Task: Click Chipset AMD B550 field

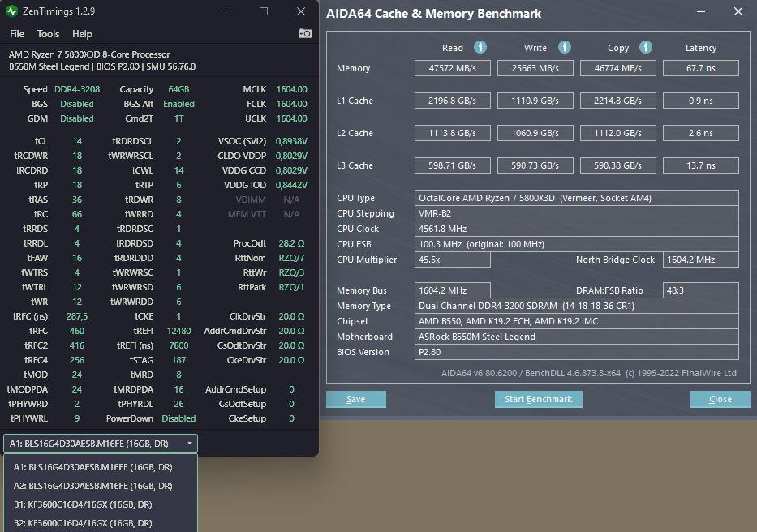Action: point(576,321)
